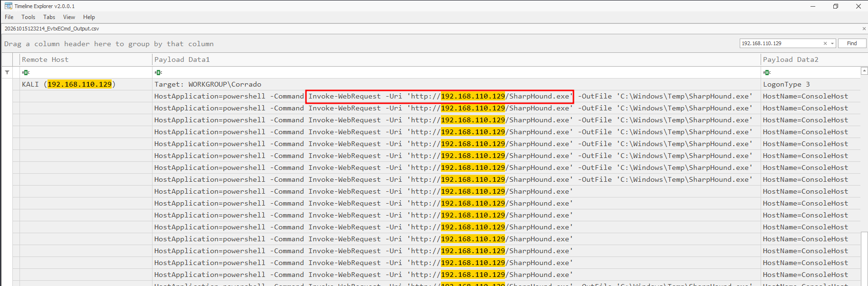Open the Tools menu
868x286 pixels.
29,17
